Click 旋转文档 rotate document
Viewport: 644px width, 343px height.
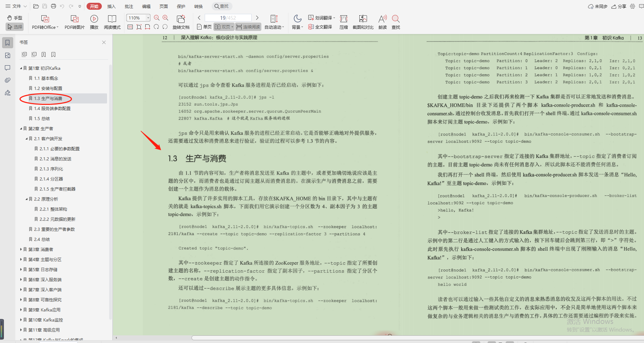(x=181, y=22)
